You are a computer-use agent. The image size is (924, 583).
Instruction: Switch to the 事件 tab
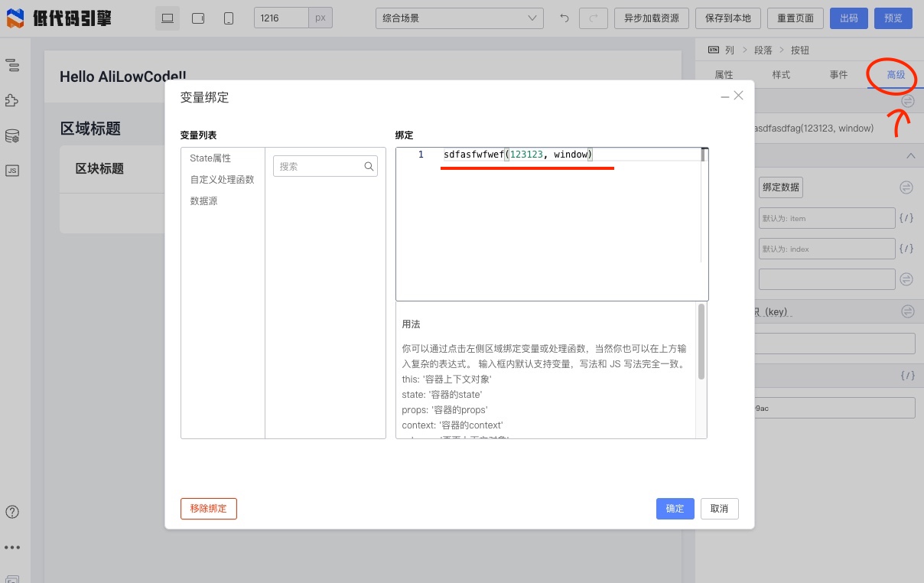838,74
